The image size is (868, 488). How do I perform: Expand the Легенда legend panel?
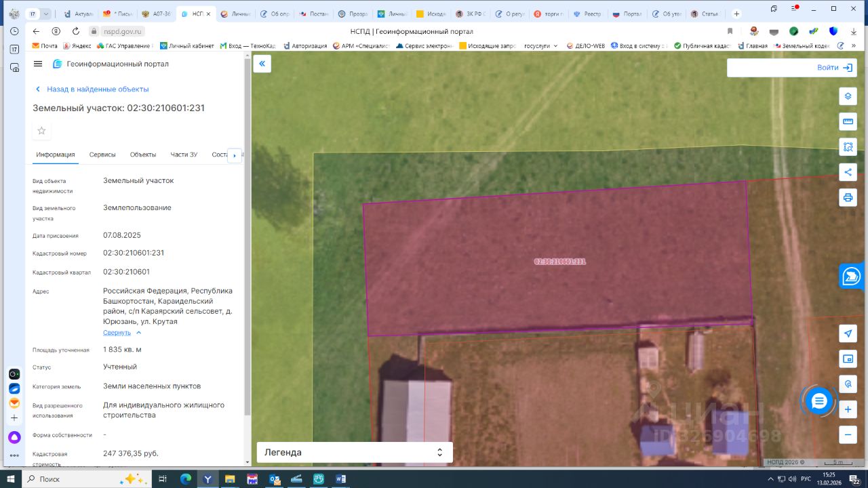tap(354, 452)
